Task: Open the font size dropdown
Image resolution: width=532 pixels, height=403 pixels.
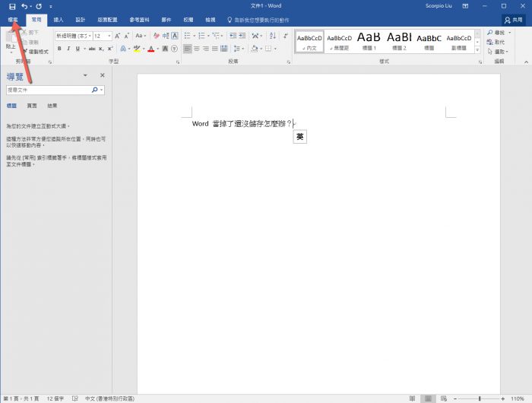Action: pos(109,36)
